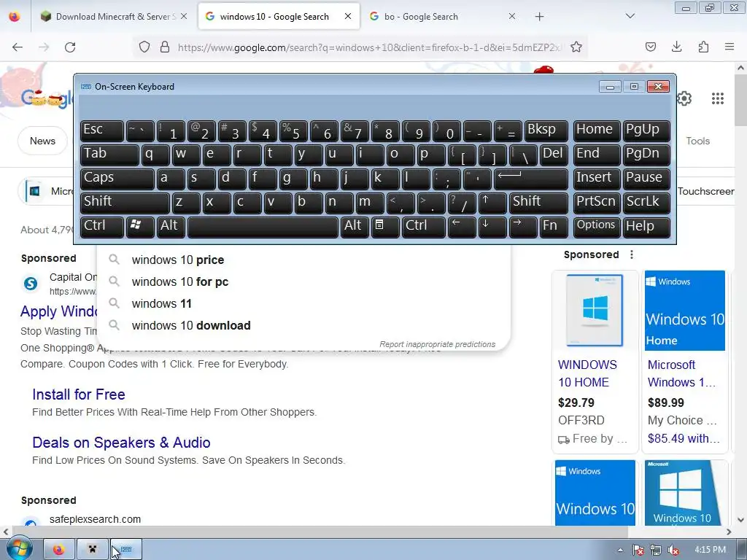747x560 pixels.
Task: Click the Minecraft creeper taskbar icon
Action: [x=93, y=550]
